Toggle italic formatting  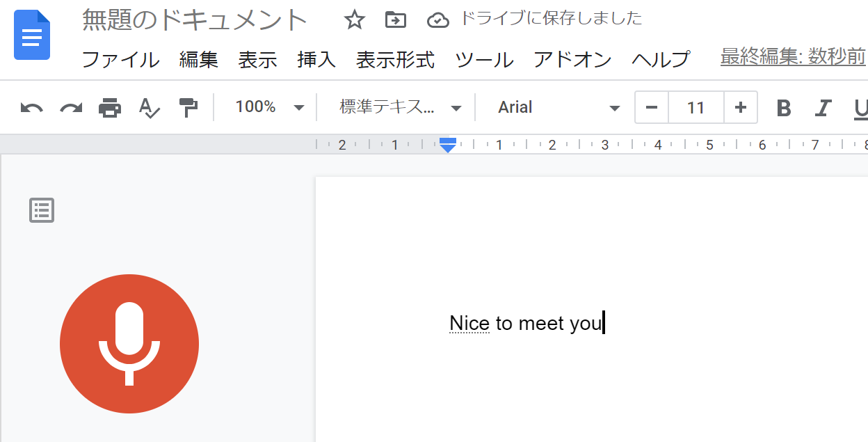(823, 108)
